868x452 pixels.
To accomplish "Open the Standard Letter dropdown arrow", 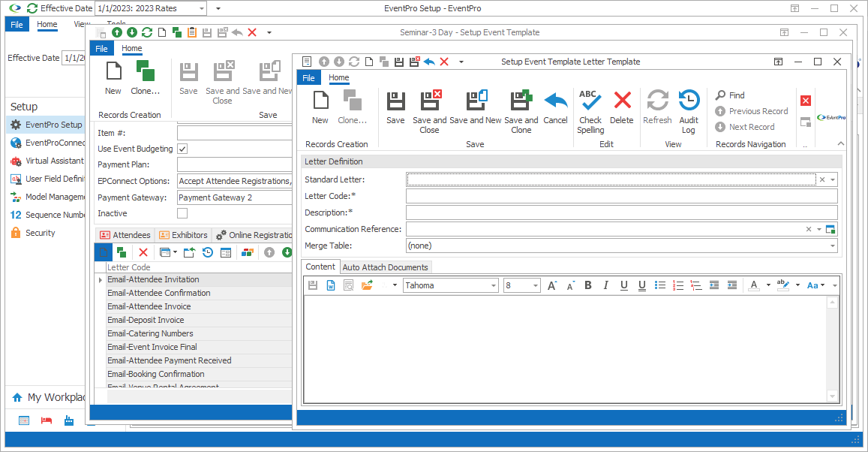I will 833,179.
